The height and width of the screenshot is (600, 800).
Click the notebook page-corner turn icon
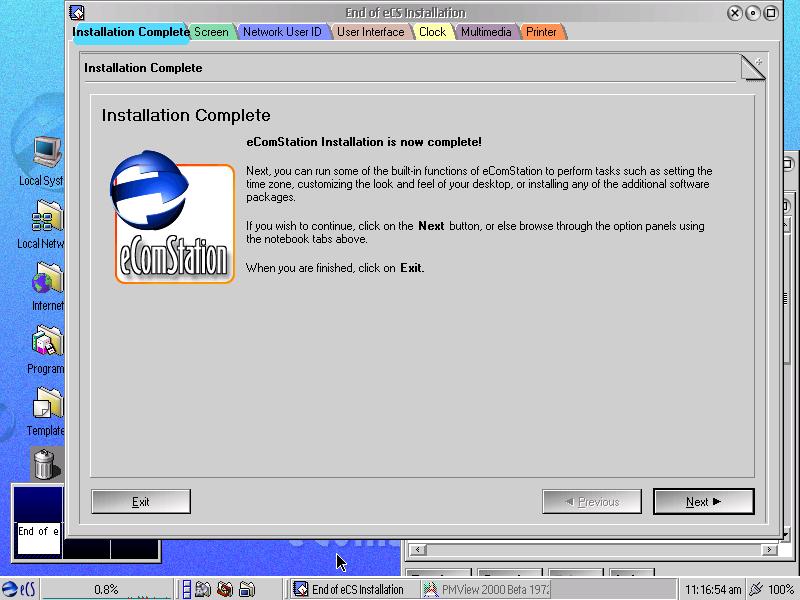753,68
